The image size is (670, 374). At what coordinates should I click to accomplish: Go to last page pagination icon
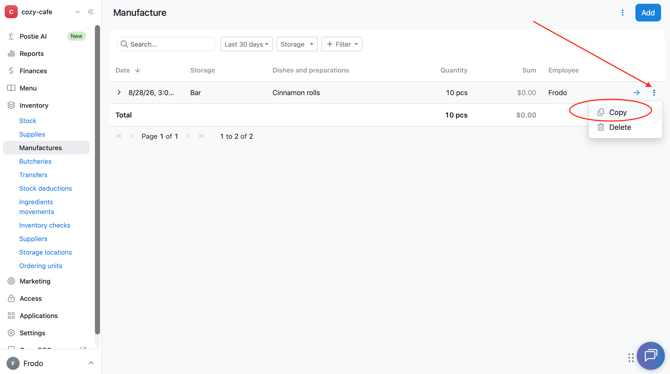click(200, 136)
